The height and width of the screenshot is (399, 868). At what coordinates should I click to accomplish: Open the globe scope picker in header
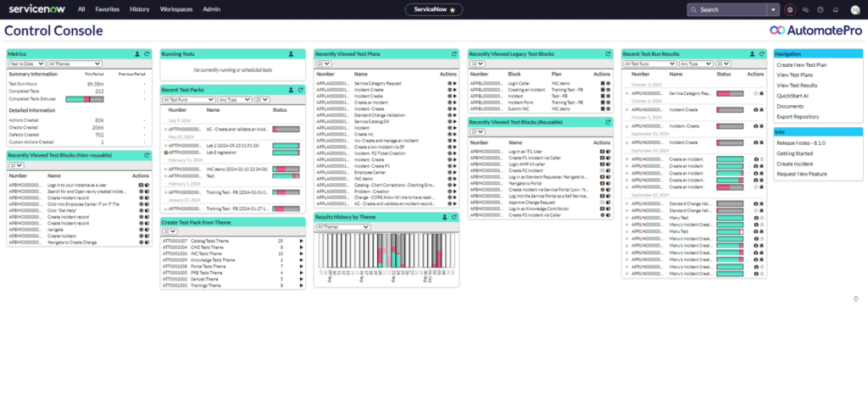point(790,9)
